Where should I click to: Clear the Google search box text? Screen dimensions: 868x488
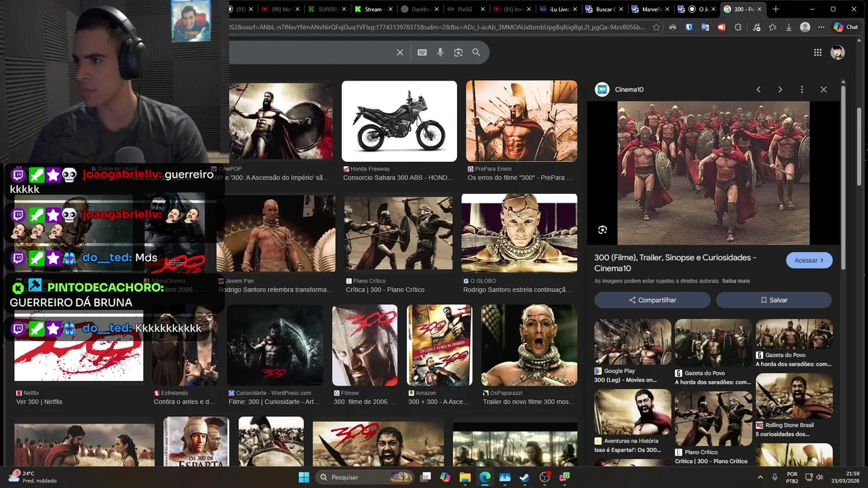tap(400, 52)
